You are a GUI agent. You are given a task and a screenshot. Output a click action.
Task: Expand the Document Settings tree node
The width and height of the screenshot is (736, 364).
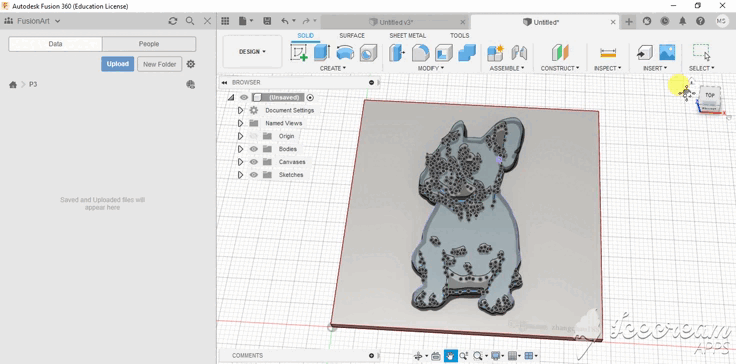pyautogui.click(x=240, y=110)
